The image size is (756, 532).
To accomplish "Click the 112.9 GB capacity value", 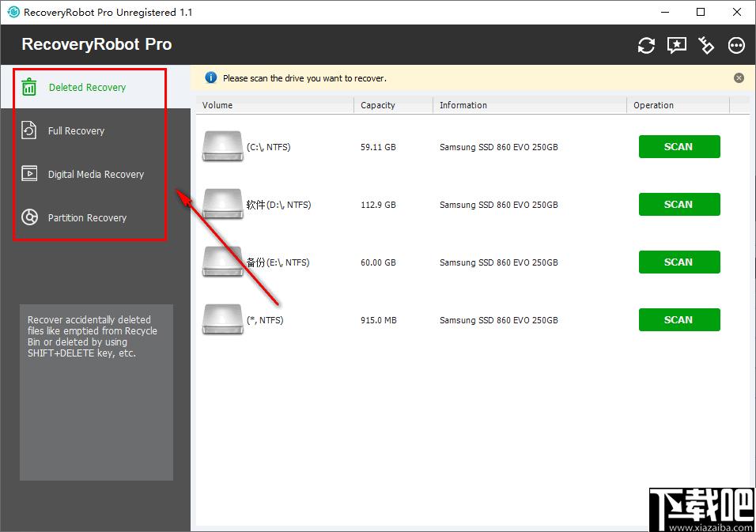I will coord(379,205).
